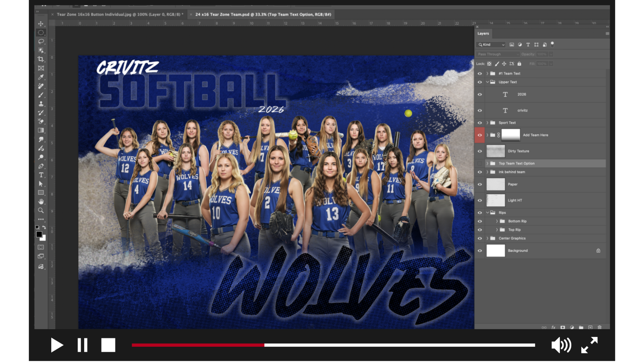Select the Gradient tool
Viewport: 644px width, 362px height.
[x=41, y=130]
